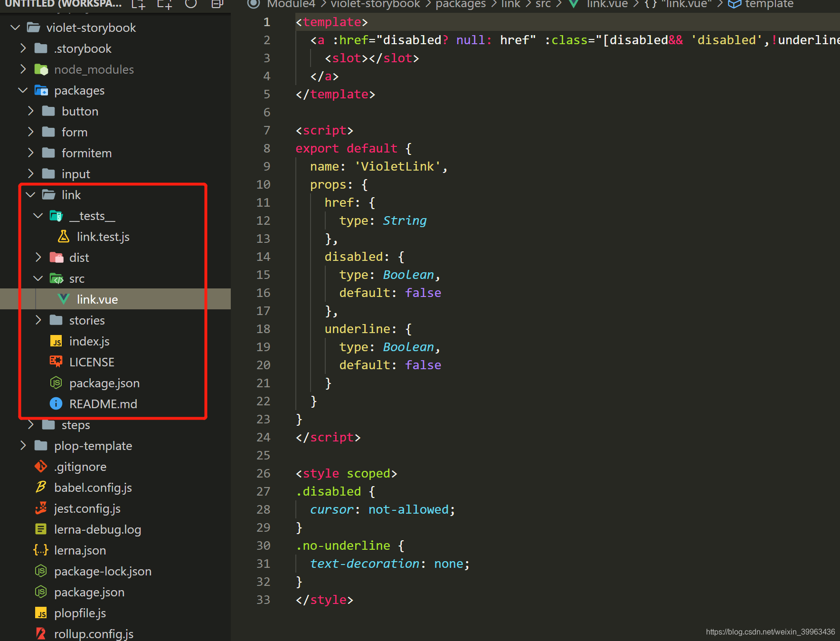The image size is (840, 641).
Task: Open the LICENSE file
Action: [92, 362]
